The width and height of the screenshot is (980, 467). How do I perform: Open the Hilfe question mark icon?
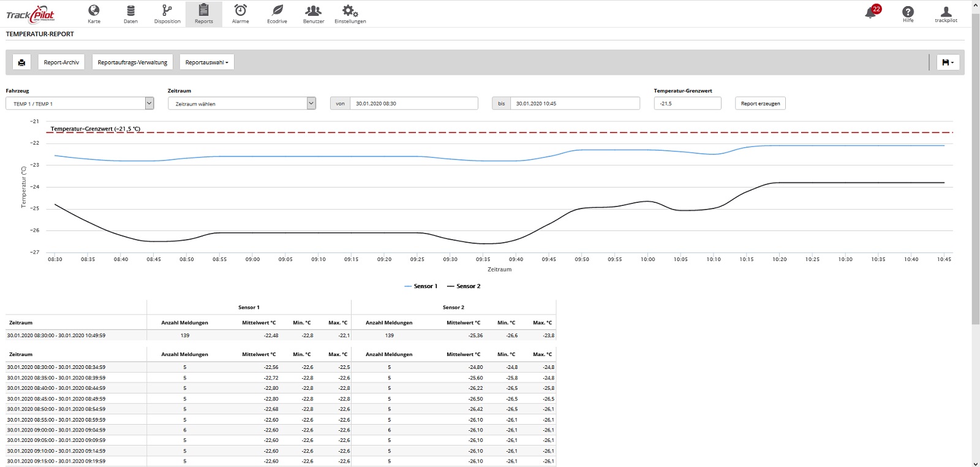[908, 13]
